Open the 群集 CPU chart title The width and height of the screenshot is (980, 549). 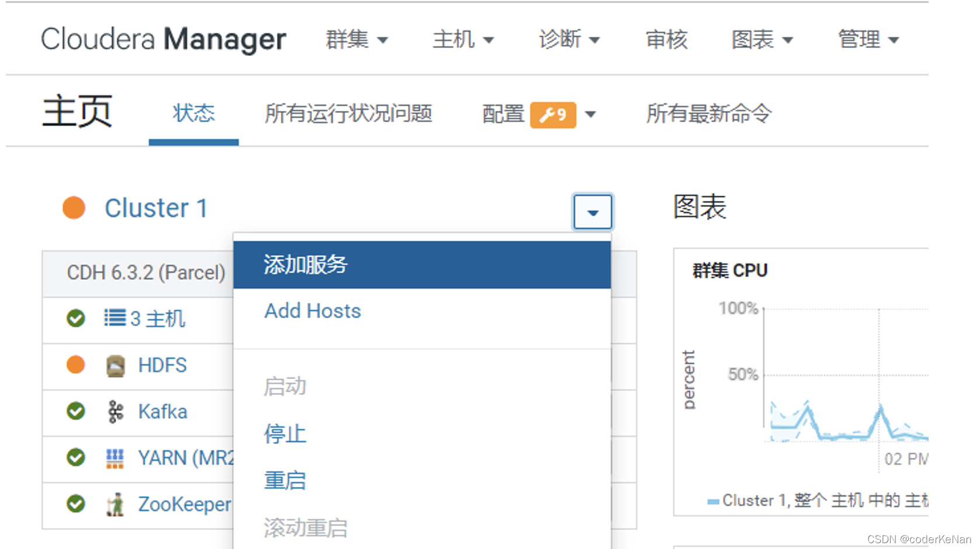730,270
